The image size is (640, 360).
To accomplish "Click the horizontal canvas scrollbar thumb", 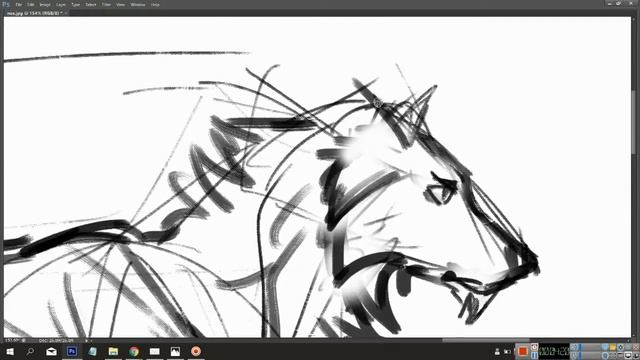I will [x=486, y=340].
